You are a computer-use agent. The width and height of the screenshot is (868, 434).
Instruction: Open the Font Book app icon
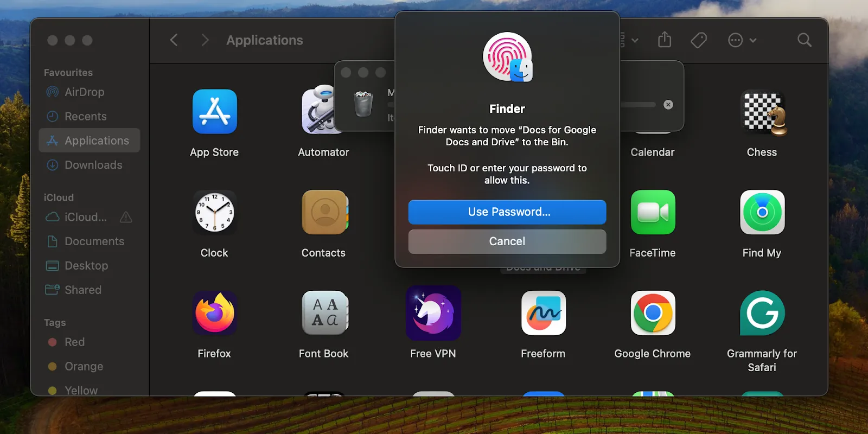pyautogui.click(x=324, y=313)
